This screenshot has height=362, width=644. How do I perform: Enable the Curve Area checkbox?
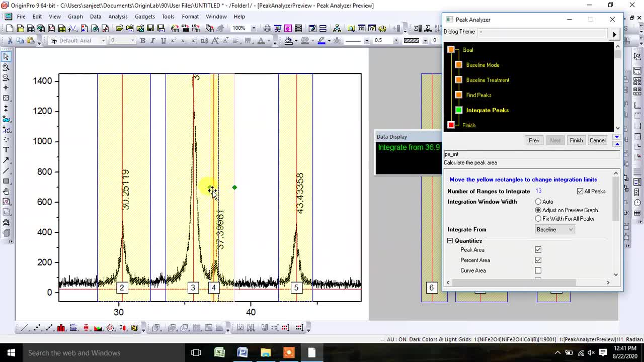(538, 270)
